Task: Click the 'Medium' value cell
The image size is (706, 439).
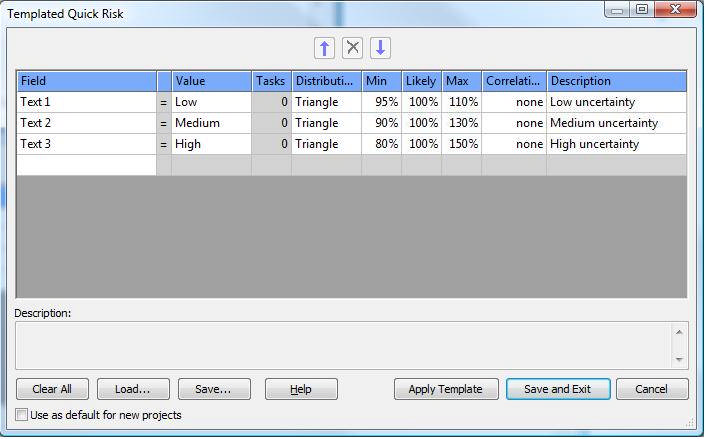Action: [211, 123]
